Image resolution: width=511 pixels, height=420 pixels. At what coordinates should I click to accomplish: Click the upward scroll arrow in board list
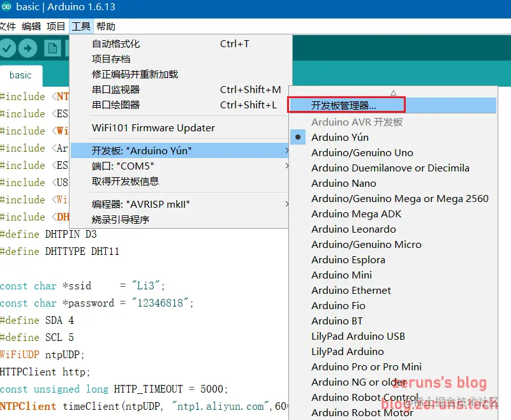coord(394,93)
